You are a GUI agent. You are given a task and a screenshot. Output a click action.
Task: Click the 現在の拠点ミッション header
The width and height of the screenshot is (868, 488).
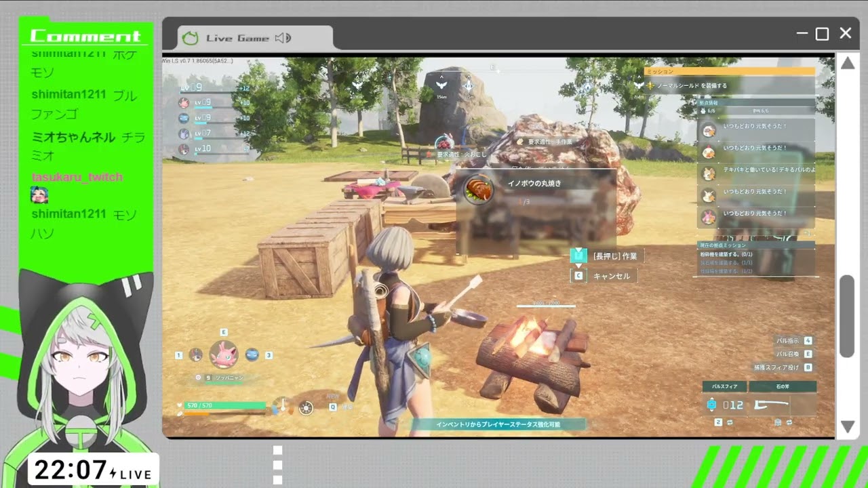pos(756,245)
